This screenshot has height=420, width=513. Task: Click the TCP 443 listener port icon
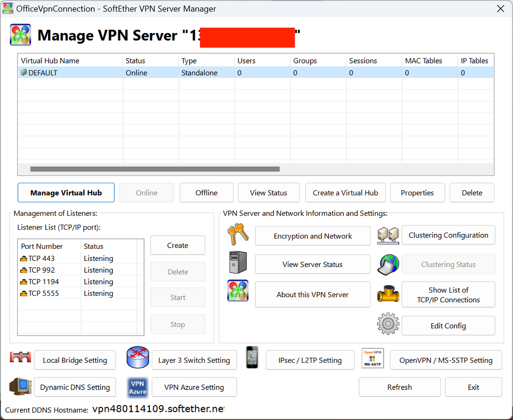click(24, 258)
